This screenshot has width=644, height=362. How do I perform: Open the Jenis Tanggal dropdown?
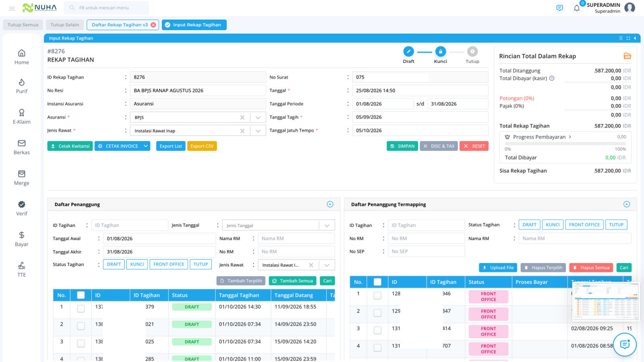click(x=327, y=226)
